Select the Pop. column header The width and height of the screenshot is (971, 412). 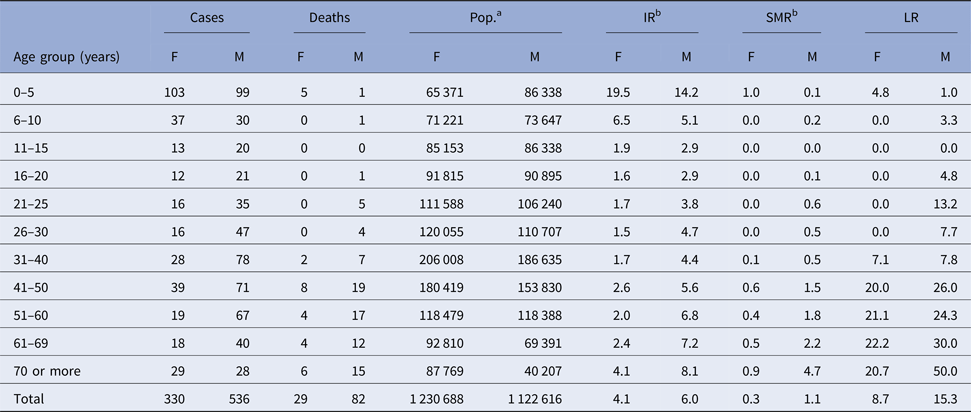(484, 22)
